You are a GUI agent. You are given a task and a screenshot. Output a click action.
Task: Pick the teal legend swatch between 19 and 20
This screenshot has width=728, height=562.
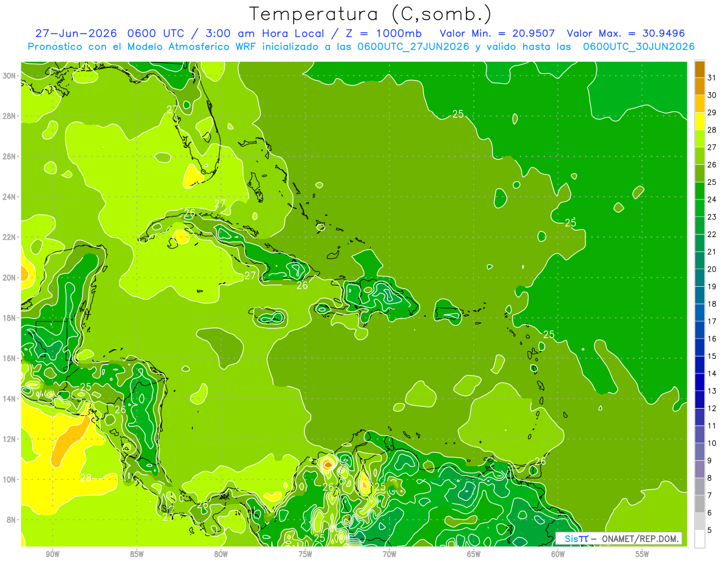click(699, 278)
